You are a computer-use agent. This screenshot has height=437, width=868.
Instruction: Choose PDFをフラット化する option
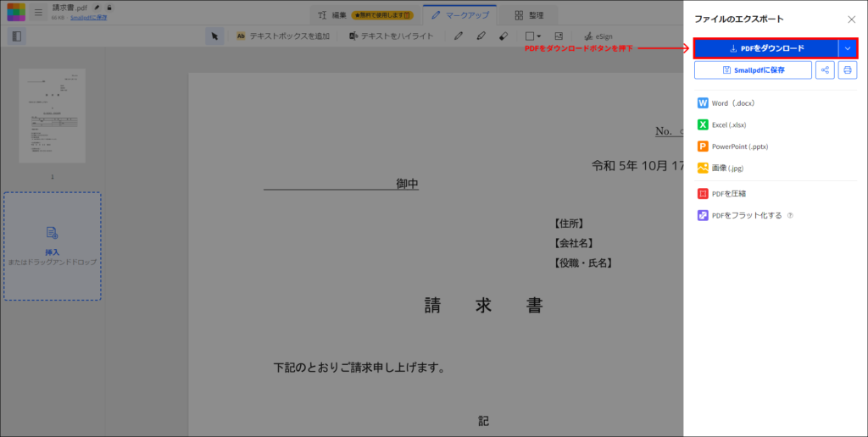click(739, 216)
